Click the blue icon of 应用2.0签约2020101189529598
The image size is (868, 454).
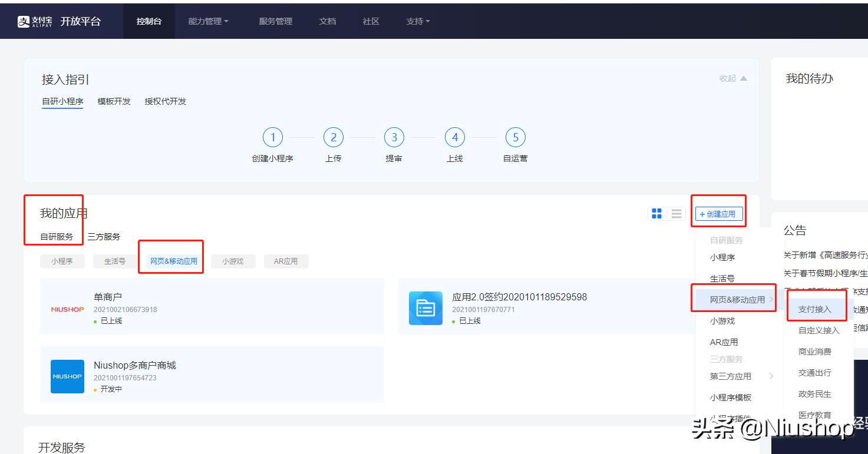click(x=425, y=307)
